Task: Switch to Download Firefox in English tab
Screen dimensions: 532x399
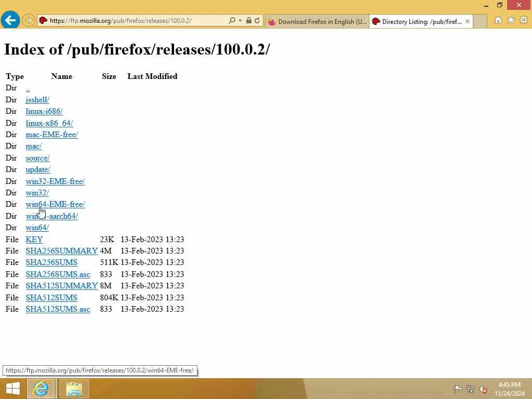Action: point(317,21)
